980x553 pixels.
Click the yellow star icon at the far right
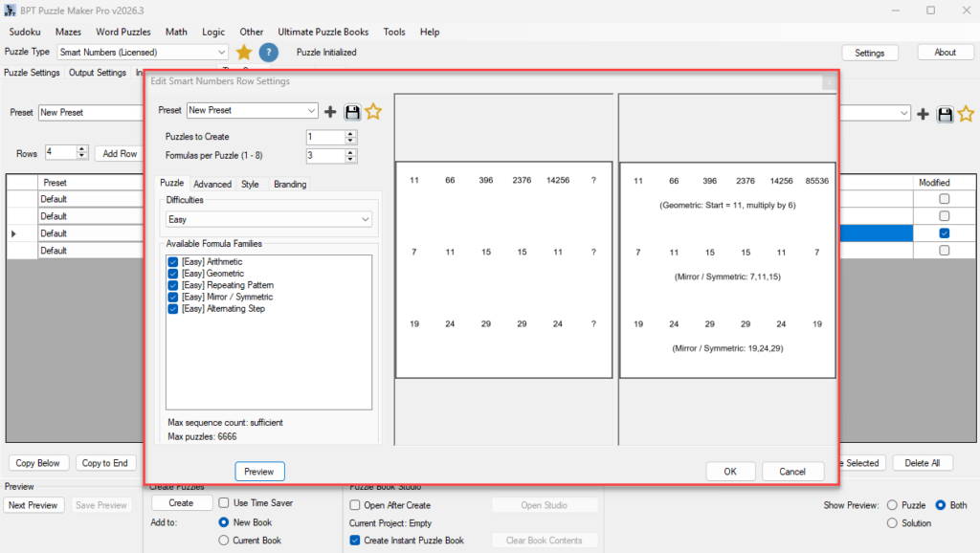[x=966, y=114]
